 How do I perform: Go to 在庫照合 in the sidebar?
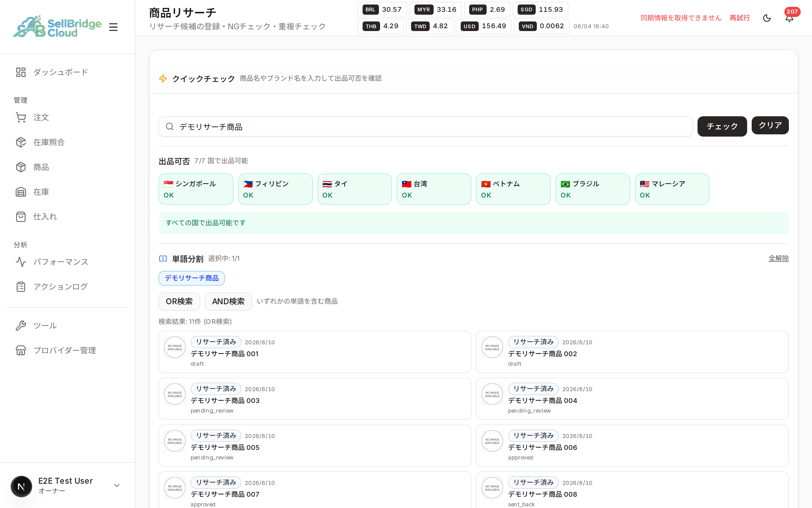point(67,142)
